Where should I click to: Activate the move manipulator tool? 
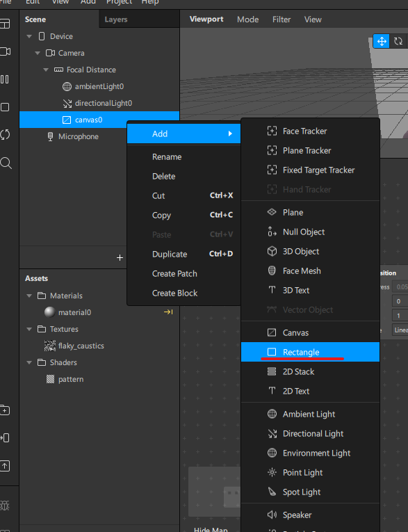click(x=382, y=41)
